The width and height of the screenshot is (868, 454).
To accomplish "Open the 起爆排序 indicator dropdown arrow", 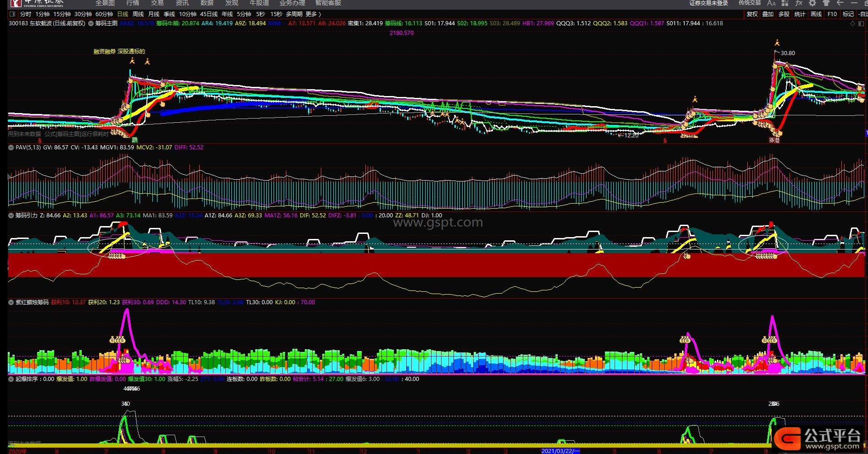I will (x=11, y=379).
